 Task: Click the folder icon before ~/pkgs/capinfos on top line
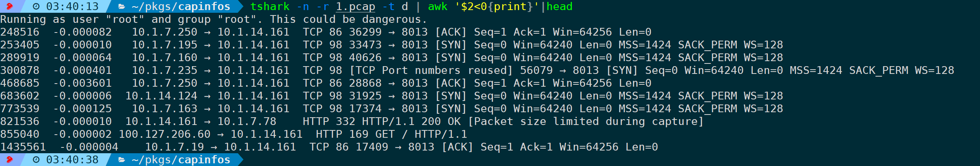tap(122, 7)
